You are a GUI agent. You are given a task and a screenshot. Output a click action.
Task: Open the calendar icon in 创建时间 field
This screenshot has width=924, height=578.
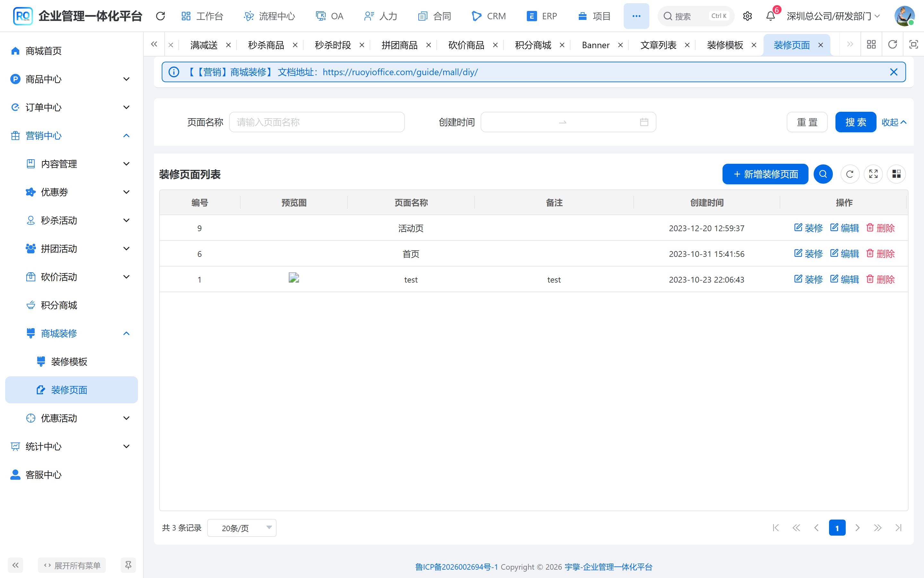[644, 122]
